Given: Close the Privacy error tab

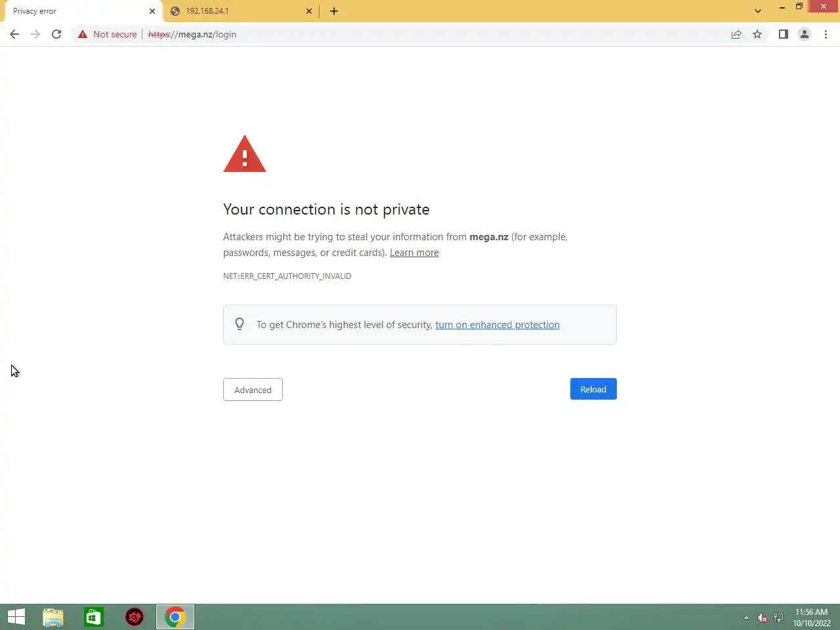Looking at the screenshot, I should [152, 11].
